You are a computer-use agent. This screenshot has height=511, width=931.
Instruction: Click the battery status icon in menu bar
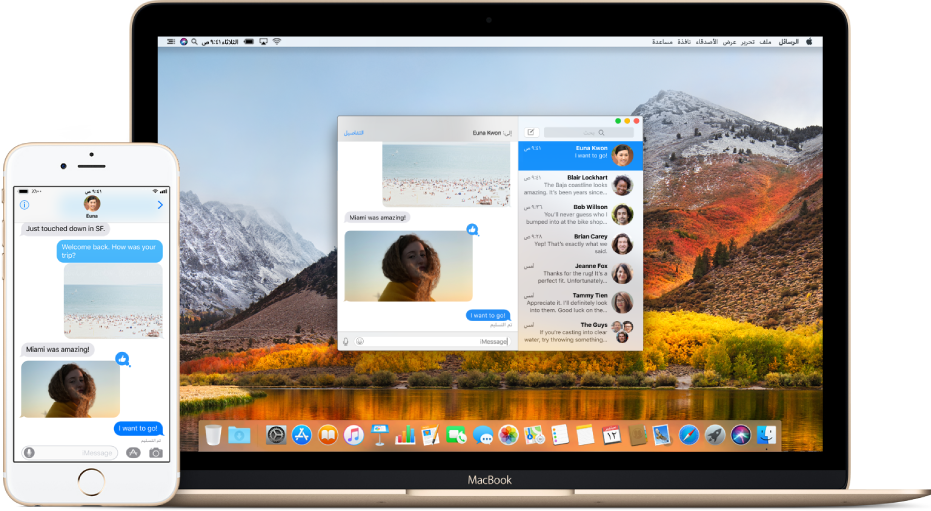[x=249, y=42]
